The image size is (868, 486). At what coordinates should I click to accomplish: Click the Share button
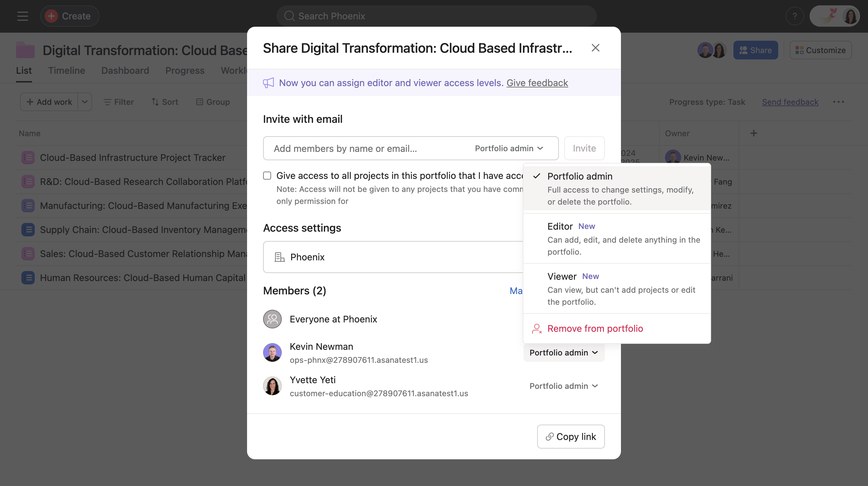click(755, 50)
